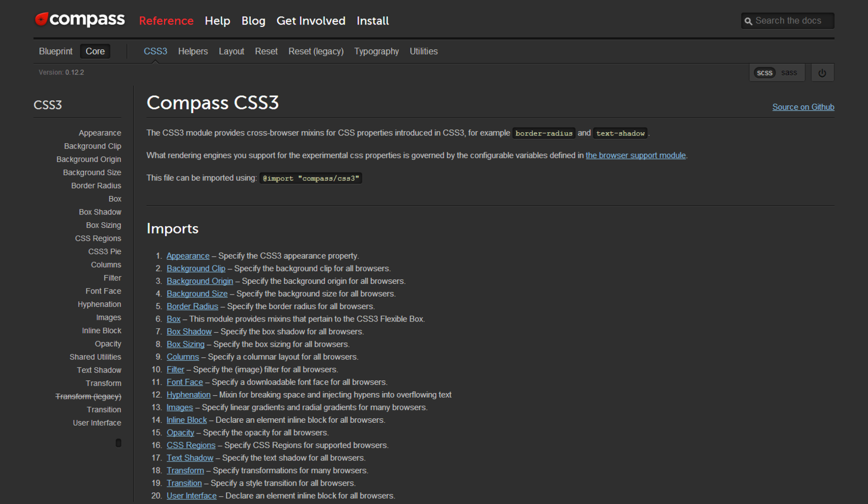Open CSS3 Pie in the sidebar
The height and width of the screenshot is (504, 868).
[x=105, y=251]
